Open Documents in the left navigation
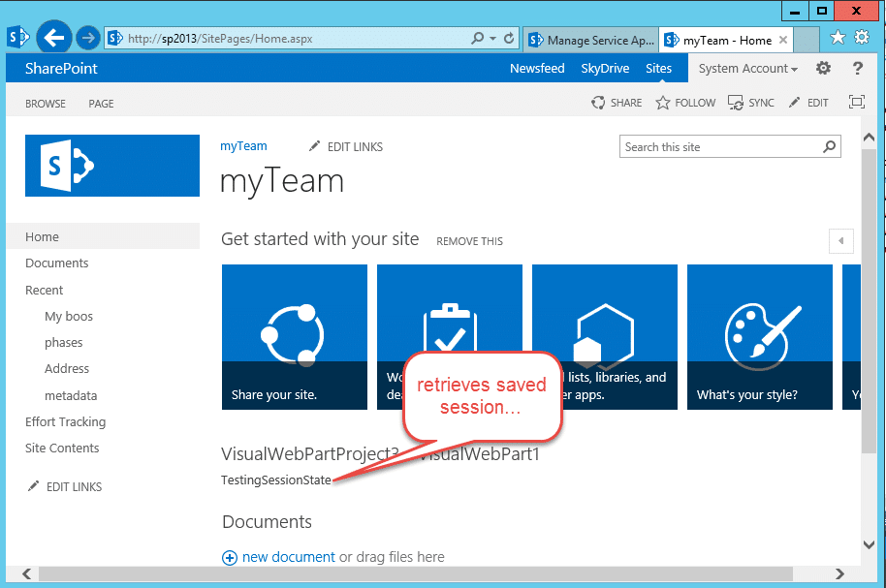886x588 pixels. [x=56, y=263]
